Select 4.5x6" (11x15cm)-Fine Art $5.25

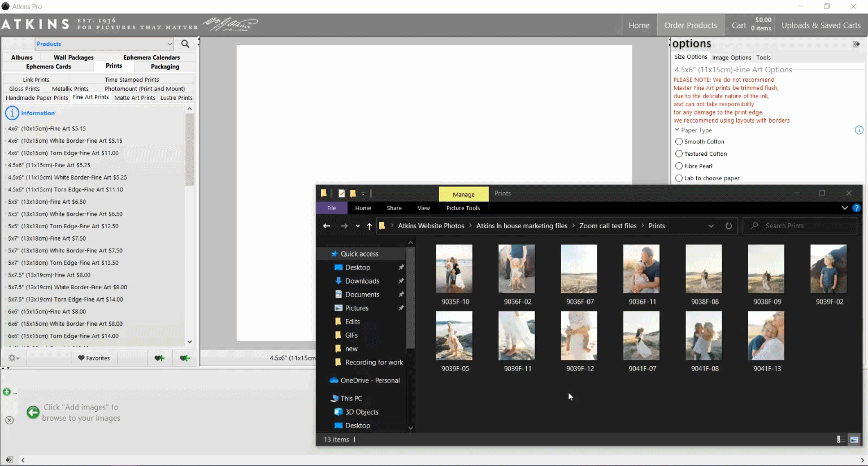(x=49, y=165)
